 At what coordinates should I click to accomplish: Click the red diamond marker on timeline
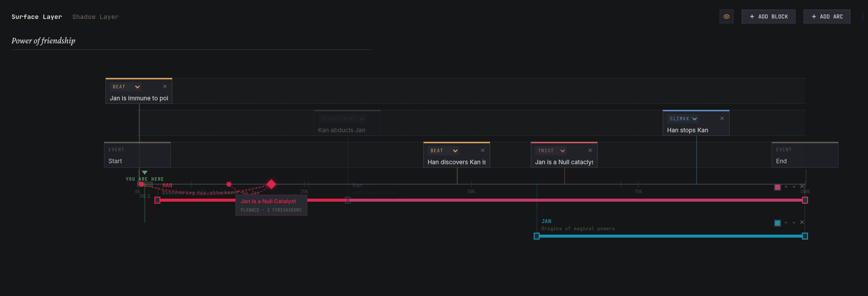(271, 184)
